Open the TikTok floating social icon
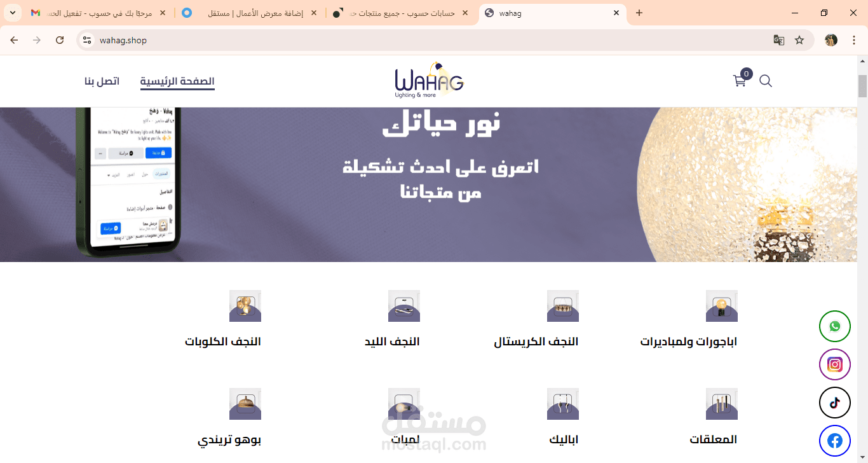Screen dimensions: 868x463 835,403
